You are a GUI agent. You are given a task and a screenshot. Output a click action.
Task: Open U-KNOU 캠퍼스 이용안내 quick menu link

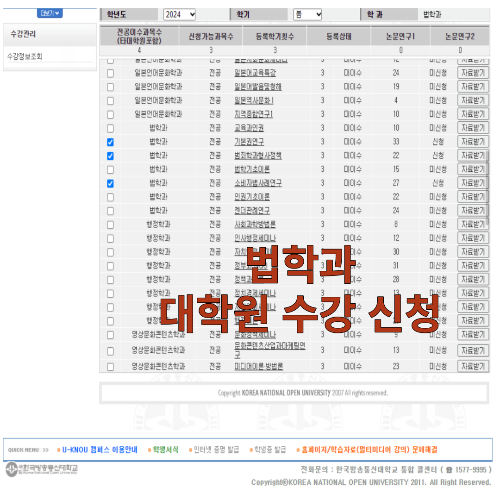pos(100,450)
